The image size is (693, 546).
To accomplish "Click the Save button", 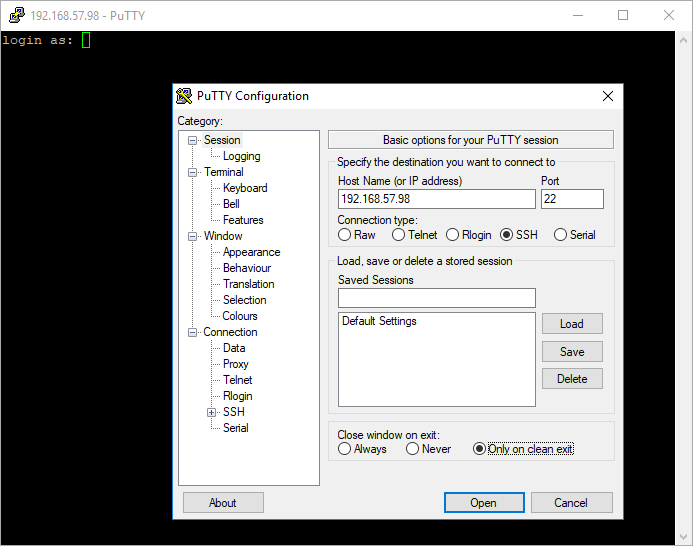I will pos(572,352).
